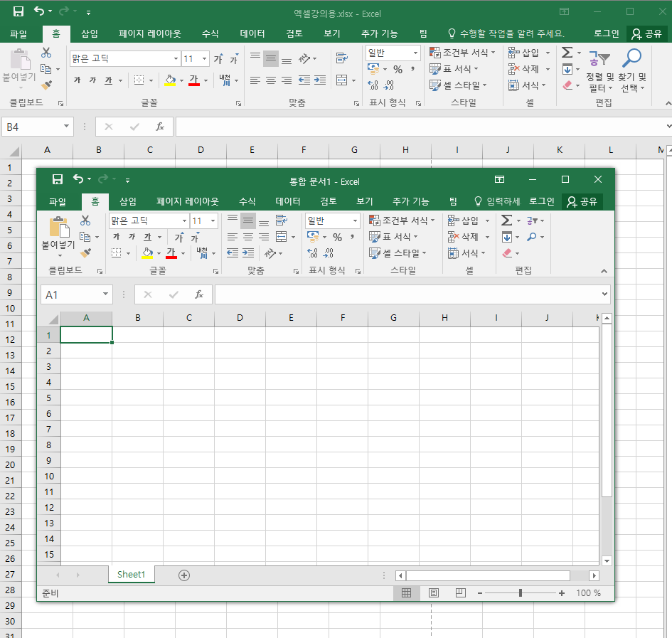Click the Find magnifier icon in the 통합 문서1 window
672x638 pixels.
(x=531, y=237)
